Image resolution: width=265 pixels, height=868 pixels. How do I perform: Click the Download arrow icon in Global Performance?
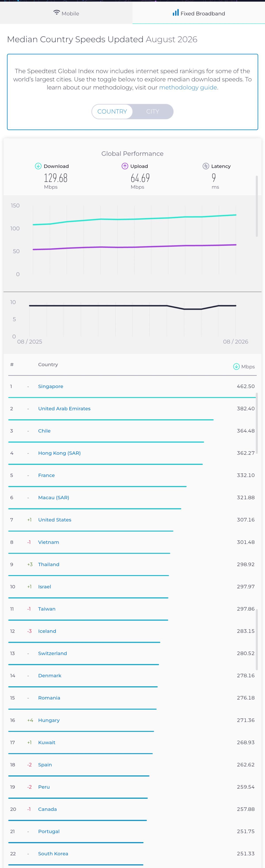pyautogui.click(x=38, y=166)
